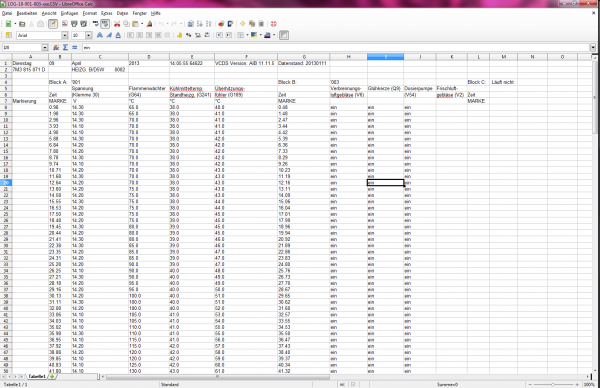Insert a hyperlink
Screen dimensions: 600x388
191,24
